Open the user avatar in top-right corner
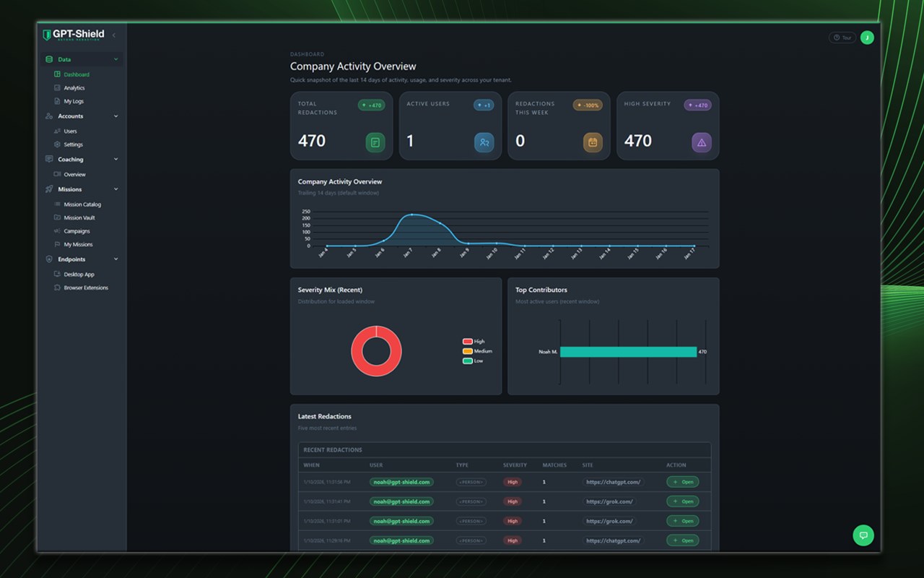924x578 pixels. [x=867, y=38]
